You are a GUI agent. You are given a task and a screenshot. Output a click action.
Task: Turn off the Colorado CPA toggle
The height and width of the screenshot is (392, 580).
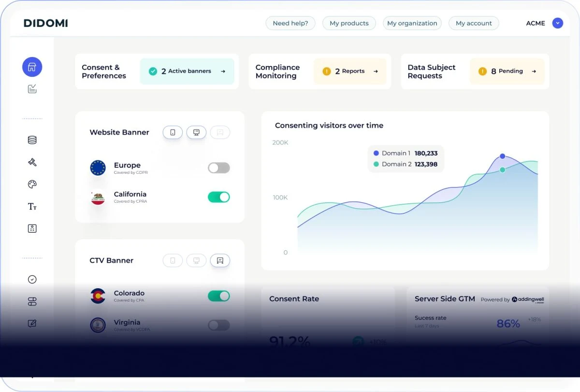click(219, 296)
